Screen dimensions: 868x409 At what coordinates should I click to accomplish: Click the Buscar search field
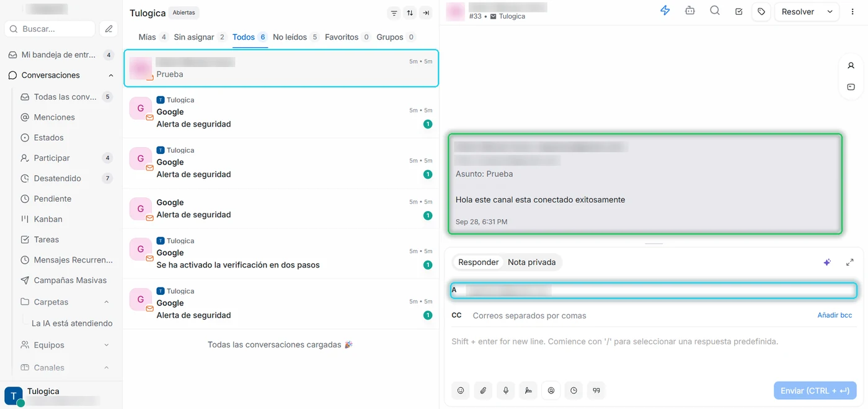[x=50, y=29]
